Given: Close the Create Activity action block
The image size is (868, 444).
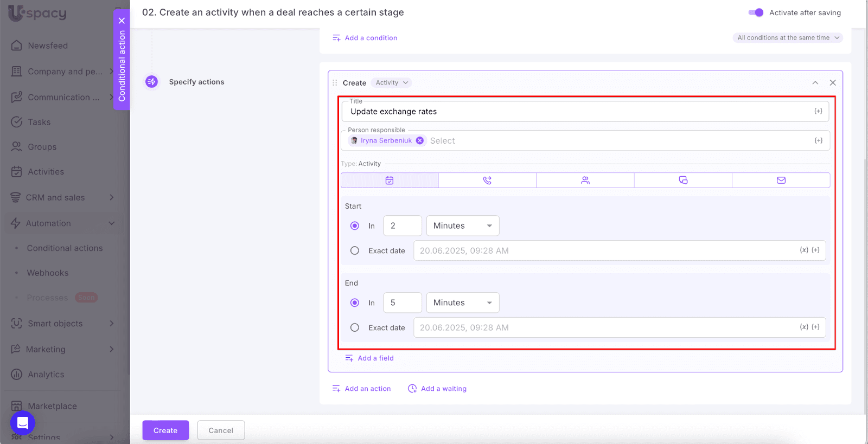Looking at the screenshot, I should point(833,83).
